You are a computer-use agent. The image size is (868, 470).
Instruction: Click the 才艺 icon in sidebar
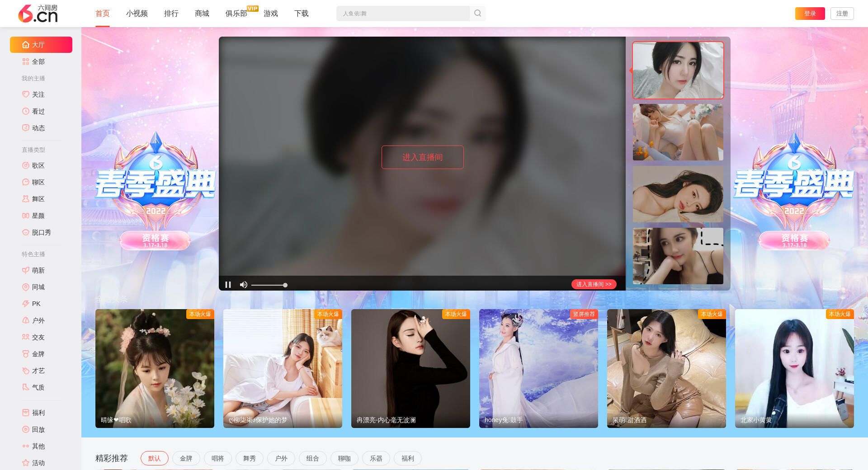26,371
